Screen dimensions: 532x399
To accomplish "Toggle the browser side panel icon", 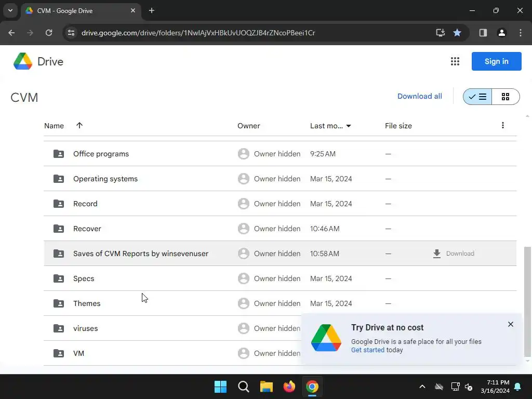I will (x=483, y=33).
